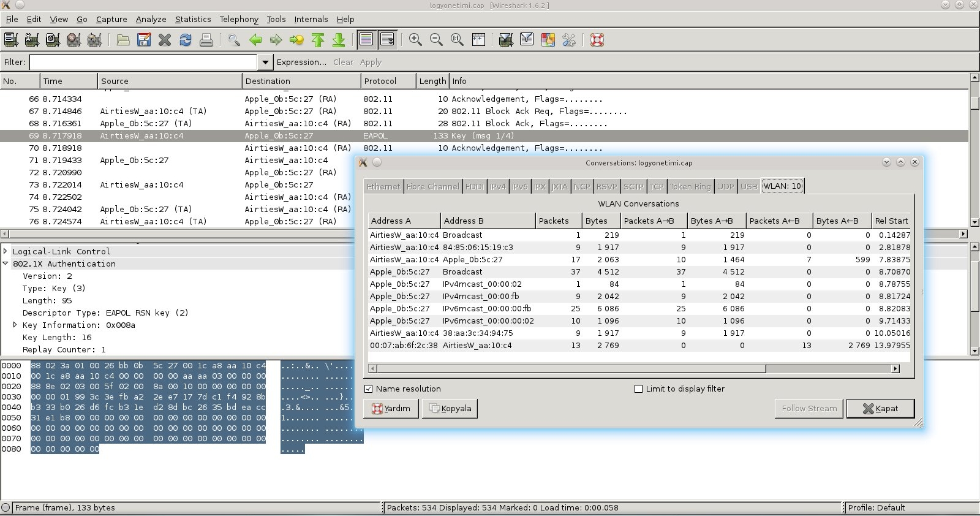Close this capture file using X icon
The width and height of the screenshot is (980, 516).
click(x=164, y=40)
